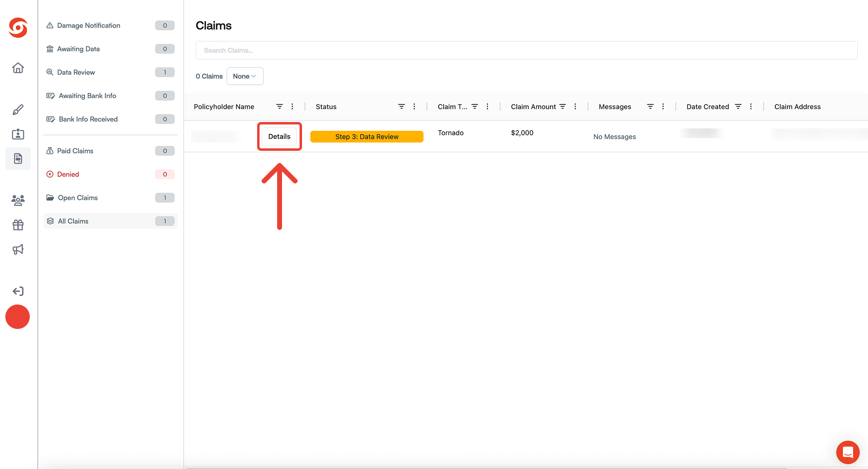
Task: Click the Tornado claim type cell
Action: [451, 133]
